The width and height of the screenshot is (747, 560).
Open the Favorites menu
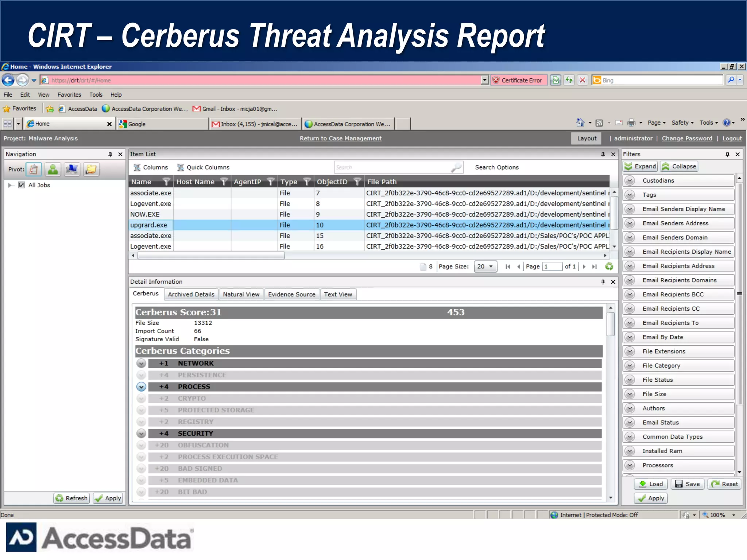tap(69, 95)
